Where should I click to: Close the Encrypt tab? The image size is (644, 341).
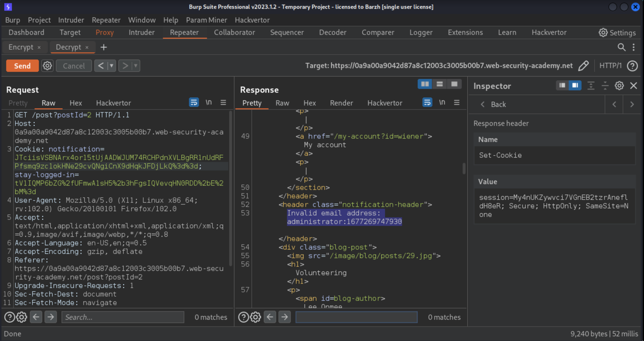(39, 47)
